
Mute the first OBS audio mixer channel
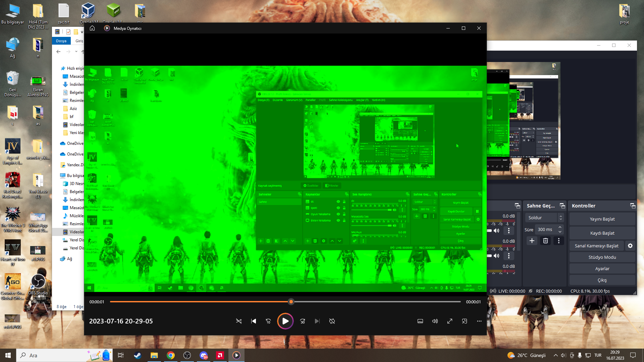point(497,231)
